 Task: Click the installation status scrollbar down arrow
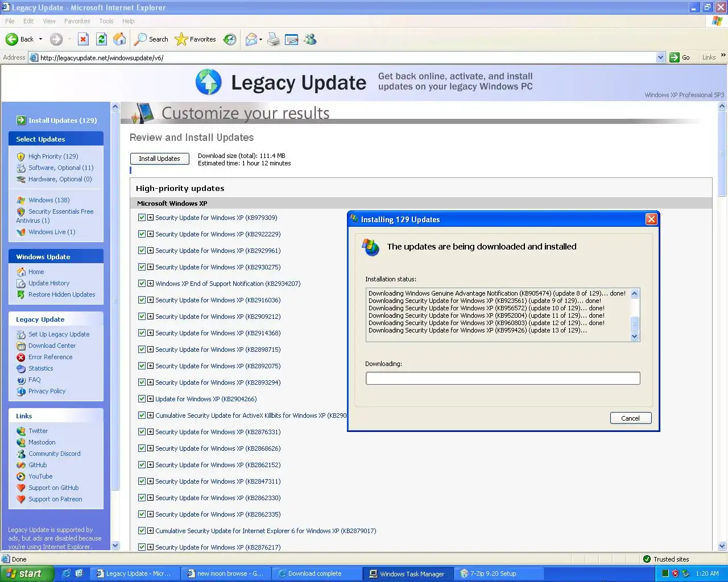[x=635, y=336]
